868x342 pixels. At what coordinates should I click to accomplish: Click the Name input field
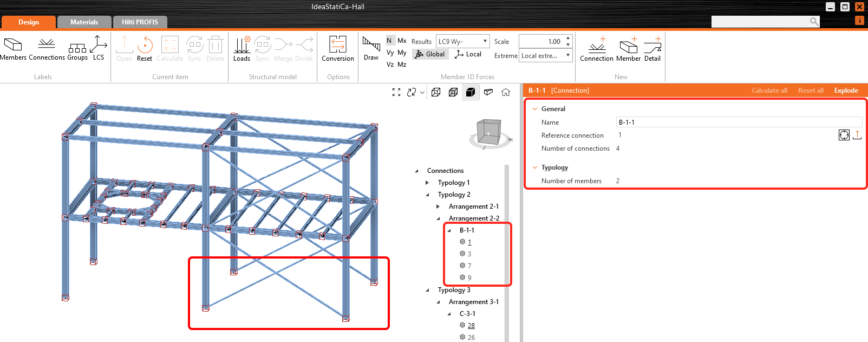(x=739, y=122)
